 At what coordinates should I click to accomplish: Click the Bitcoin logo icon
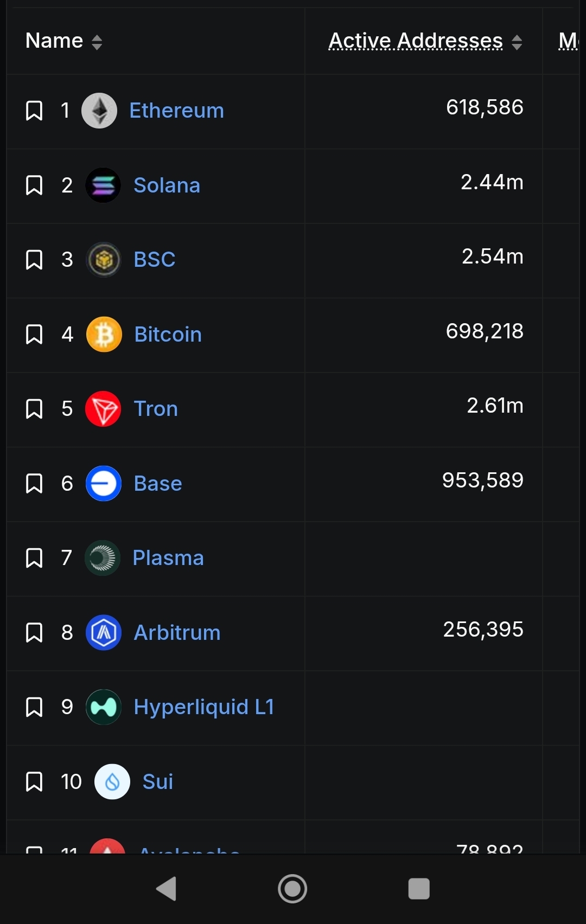point(104,335)
